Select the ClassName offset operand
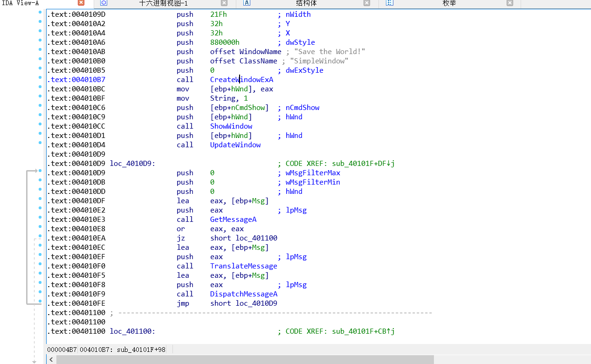591x364 pixels. coord(259,61)
